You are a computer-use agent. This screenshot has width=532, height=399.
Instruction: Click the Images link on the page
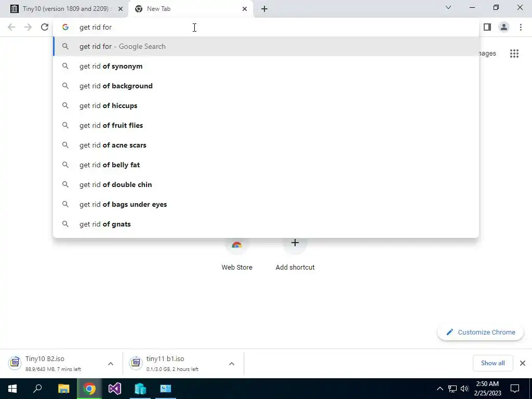[x=487, y=54]
